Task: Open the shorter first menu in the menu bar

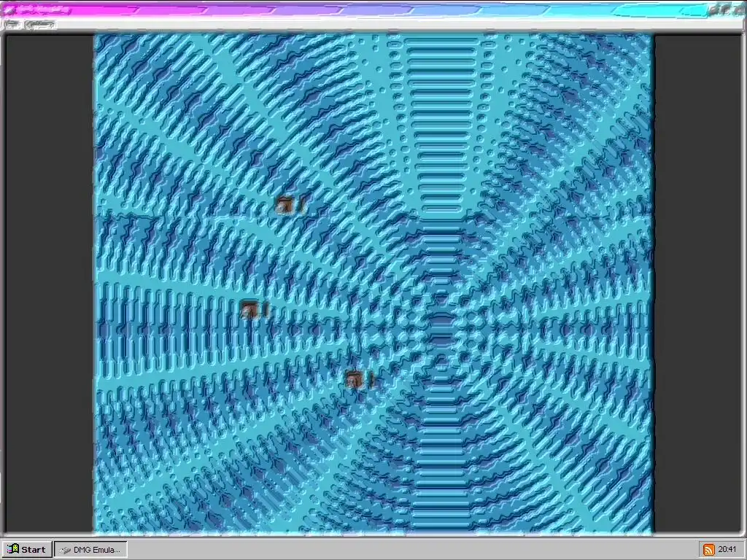Action: coord(12,24)
